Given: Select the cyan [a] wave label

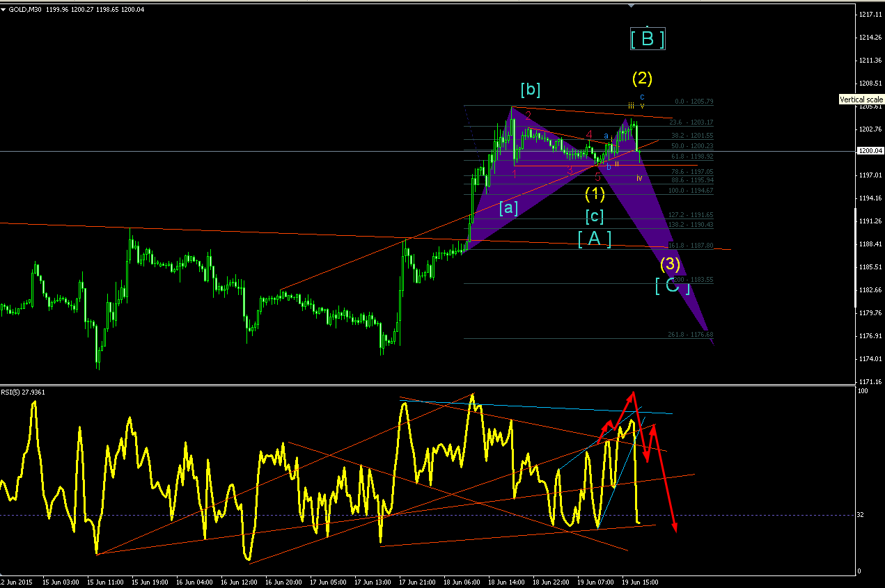Looking at the screenshot, I should 508,207.
